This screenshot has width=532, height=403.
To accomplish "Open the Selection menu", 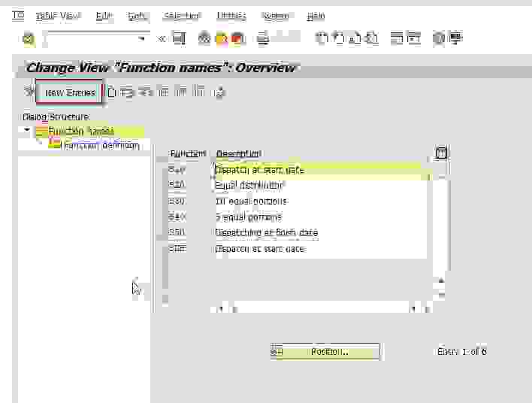I will click(x=182, y=16).
